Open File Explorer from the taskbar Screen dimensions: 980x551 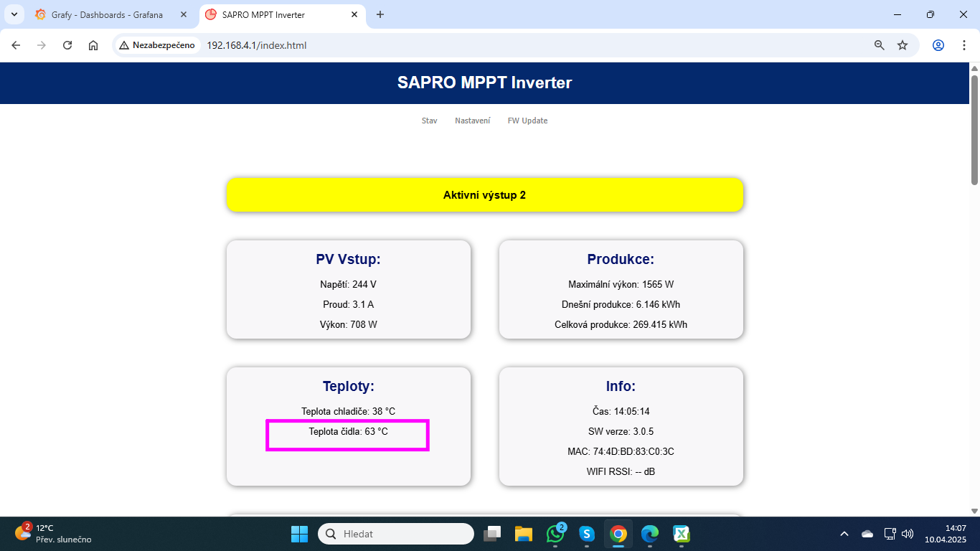point(524,534)
